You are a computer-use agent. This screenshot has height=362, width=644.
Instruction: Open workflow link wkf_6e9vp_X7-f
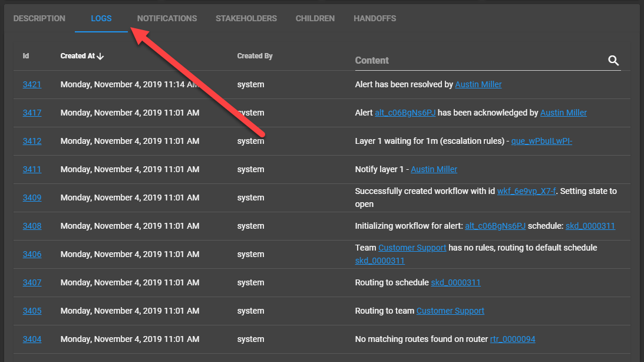[x=527, y=192]
